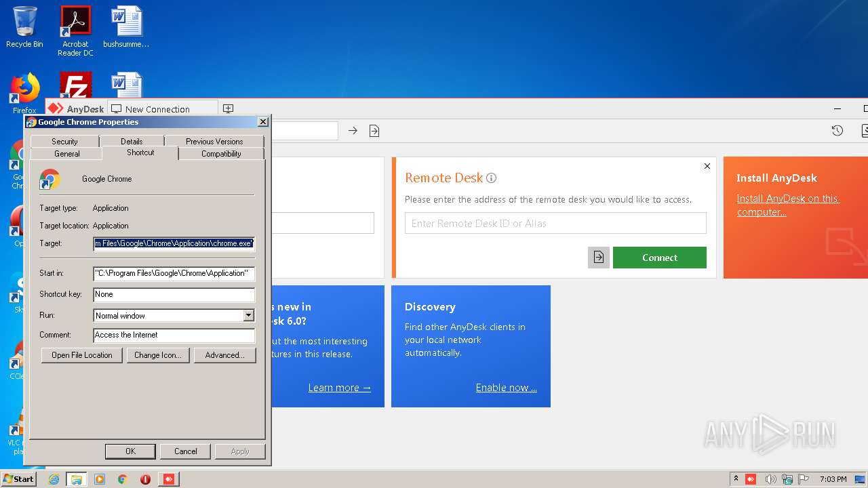Show hidden tray icons arrow

(x=736, y=479)
